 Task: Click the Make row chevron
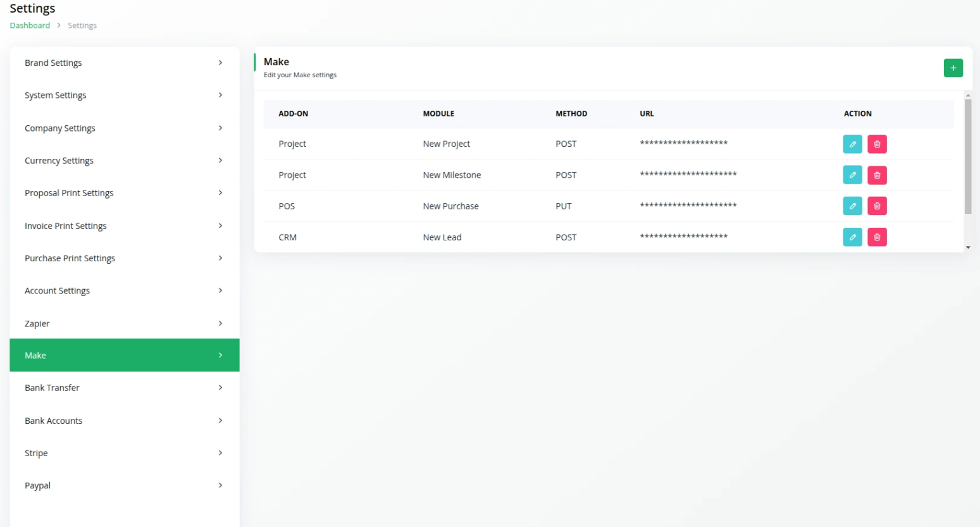click(220, 355)
